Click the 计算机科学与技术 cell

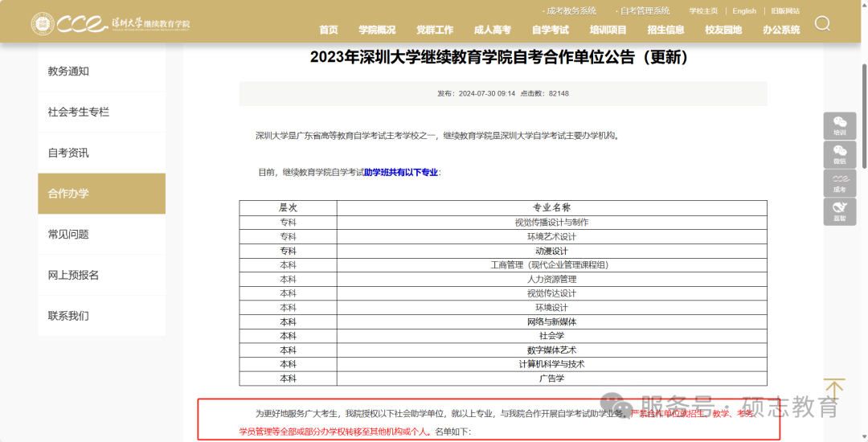(552, 364)
